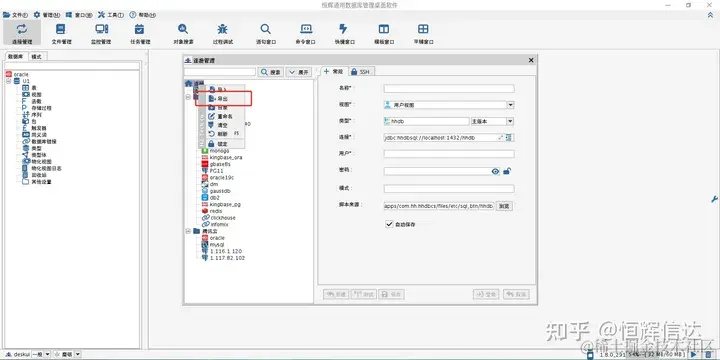Viewport: 720px width, 360px height.
Task: Launch 对象搜索 object search
Action: point(183,33)
